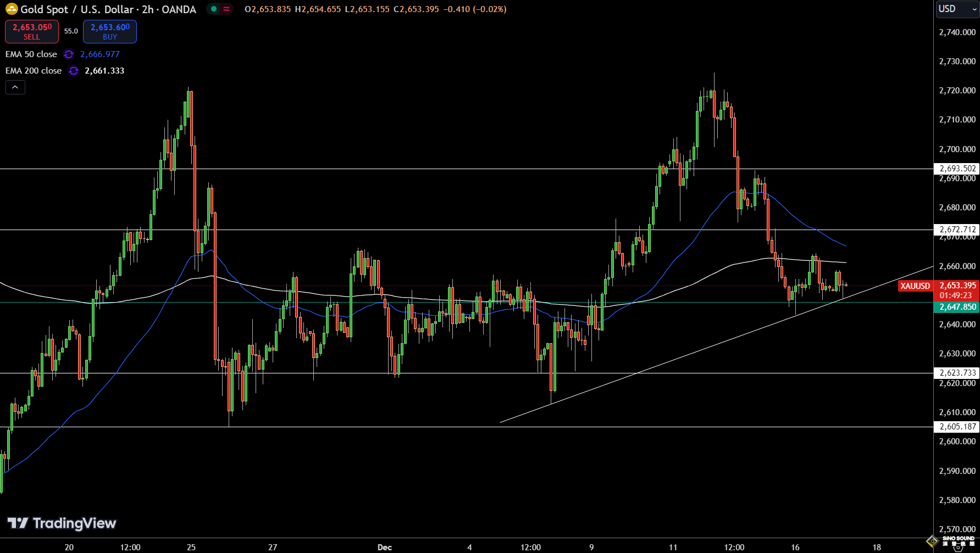Select the EMA 50 close indicator label

[31, 54]
